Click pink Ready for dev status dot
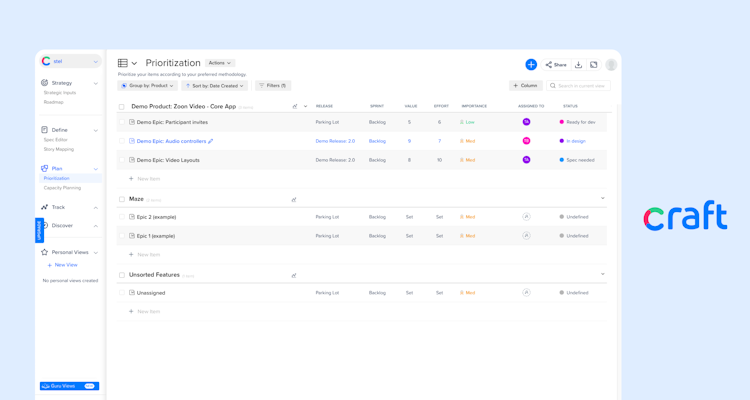This screenshot has height=400, width=750. tap(562, 122)
